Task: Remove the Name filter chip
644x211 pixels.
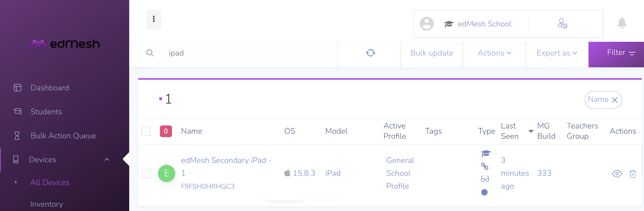Action: tap(615, 100)
